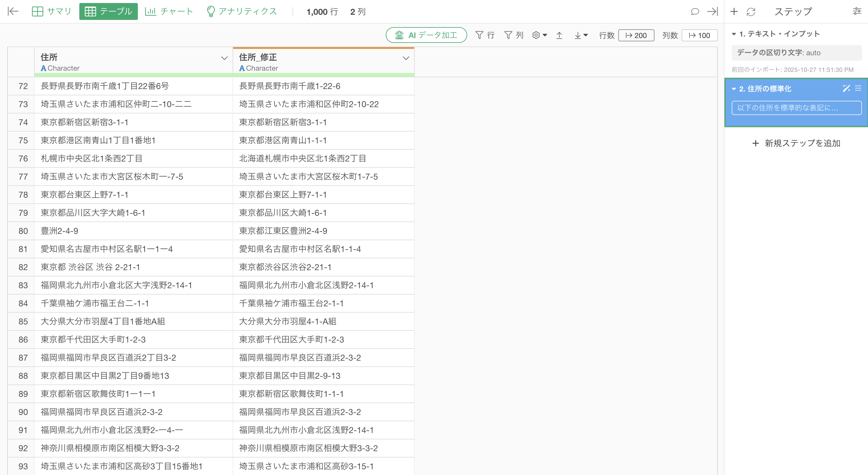This screenshot has width=868, height=475.
Task: Open step panel settings sliders icon
Action: (x=857, y=11)
